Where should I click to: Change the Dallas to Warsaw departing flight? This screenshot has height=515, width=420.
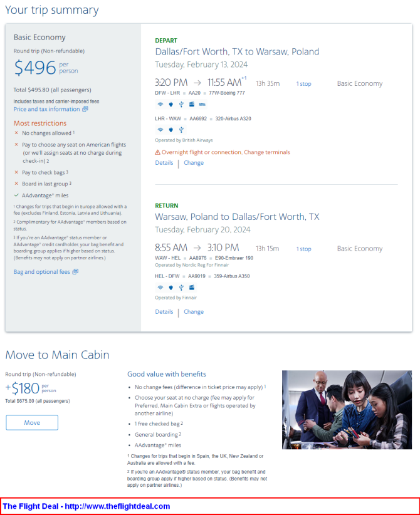194,163
